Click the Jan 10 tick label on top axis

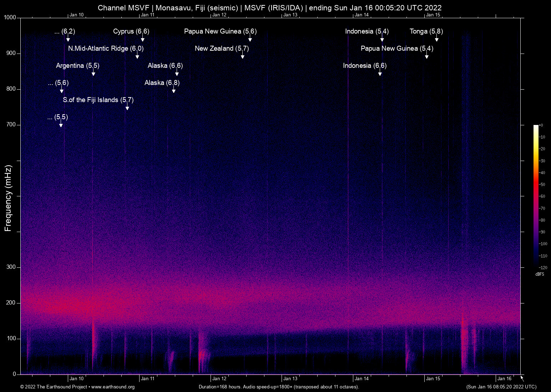point(77,15)
